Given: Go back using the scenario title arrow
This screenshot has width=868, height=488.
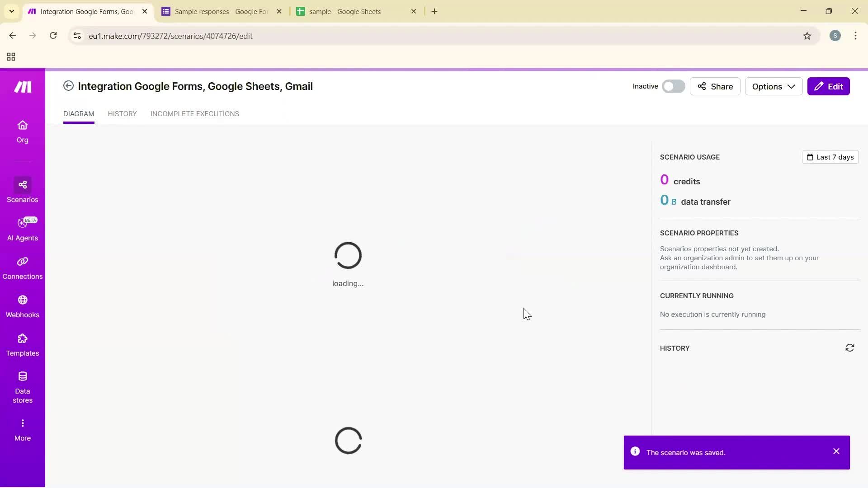Looking at the screenshot, I should point(68,86).
